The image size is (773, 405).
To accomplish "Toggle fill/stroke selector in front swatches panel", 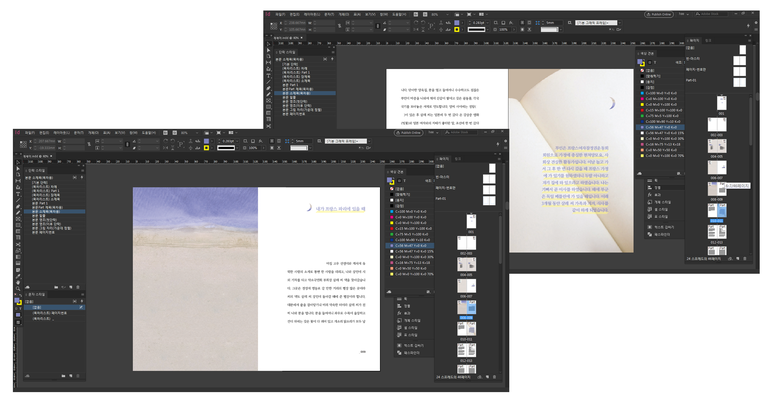I will pyautogui.click(x=390, y=180).
